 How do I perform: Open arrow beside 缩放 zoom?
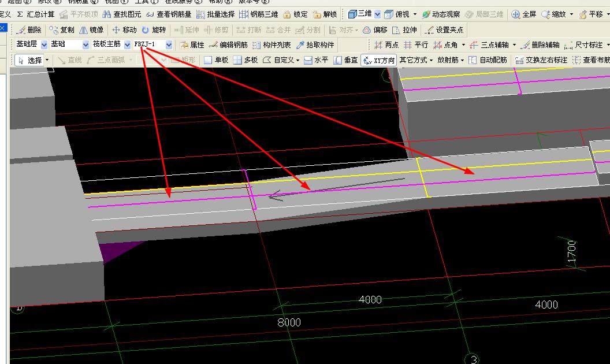571,14
